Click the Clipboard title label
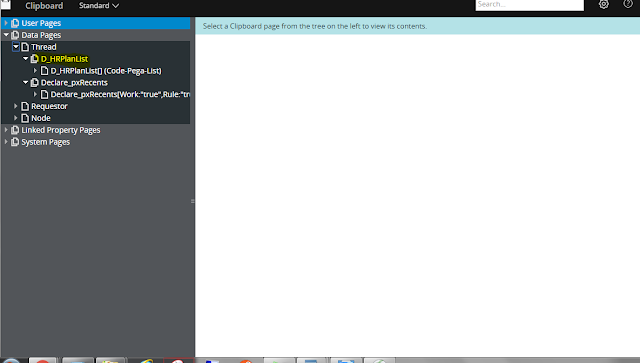Screen dimensions: 640x363 pyautogui.click(x=44, y=6)
